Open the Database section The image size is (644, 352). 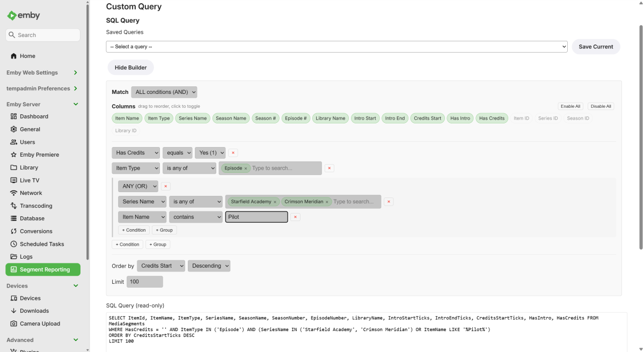point(33,218)
